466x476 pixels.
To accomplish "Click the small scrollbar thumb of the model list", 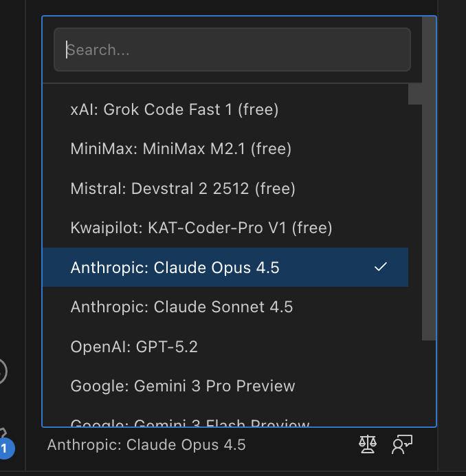I will (x=414, y=94).
